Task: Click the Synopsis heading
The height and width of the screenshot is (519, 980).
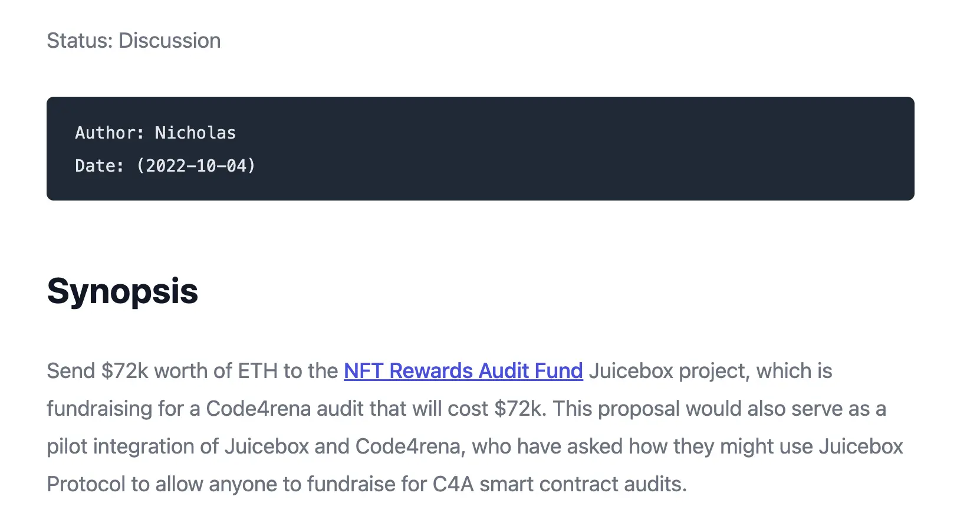Action: [123, 291]
